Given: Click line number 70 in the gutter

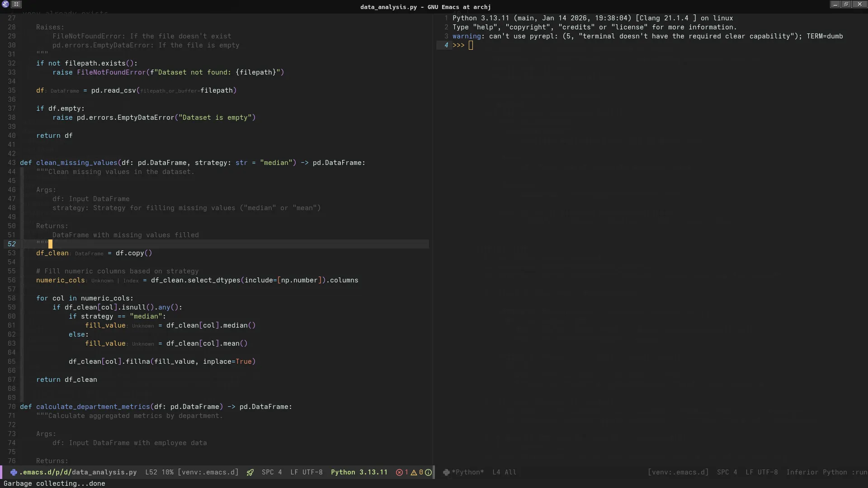Looking at the screenshot, I should [11, 407].
